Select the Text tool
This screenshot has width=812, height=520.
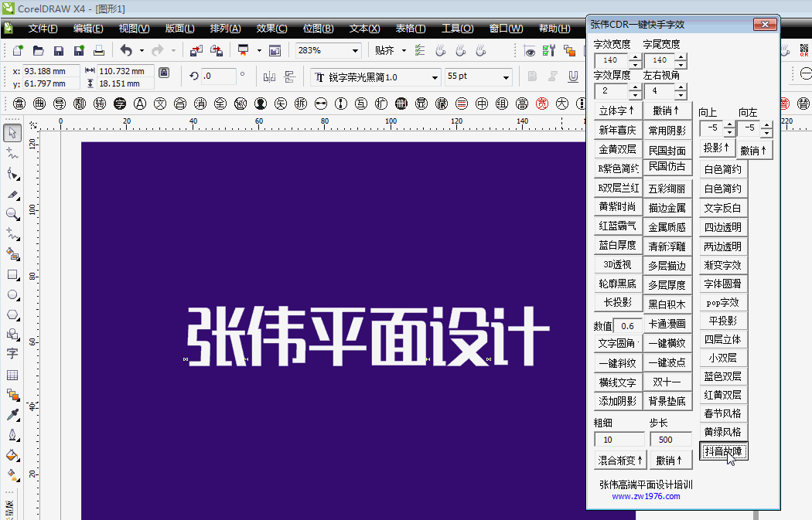(11, 354)
